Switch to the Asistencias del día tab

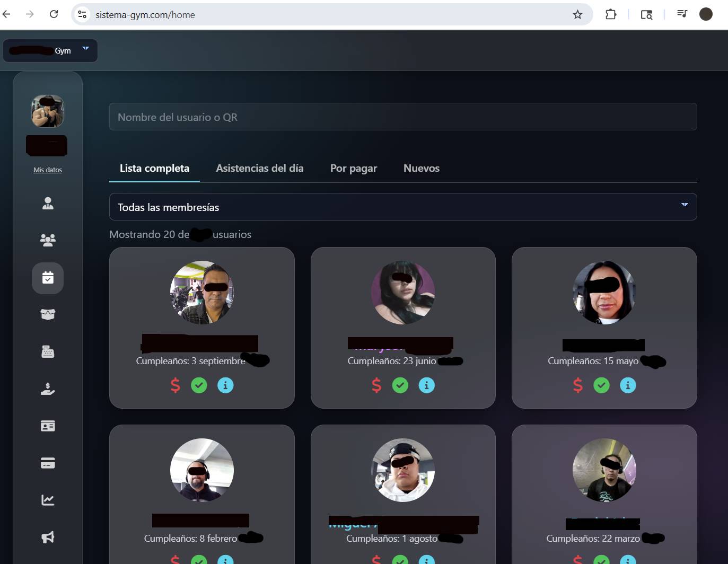(x=259, y=168)
